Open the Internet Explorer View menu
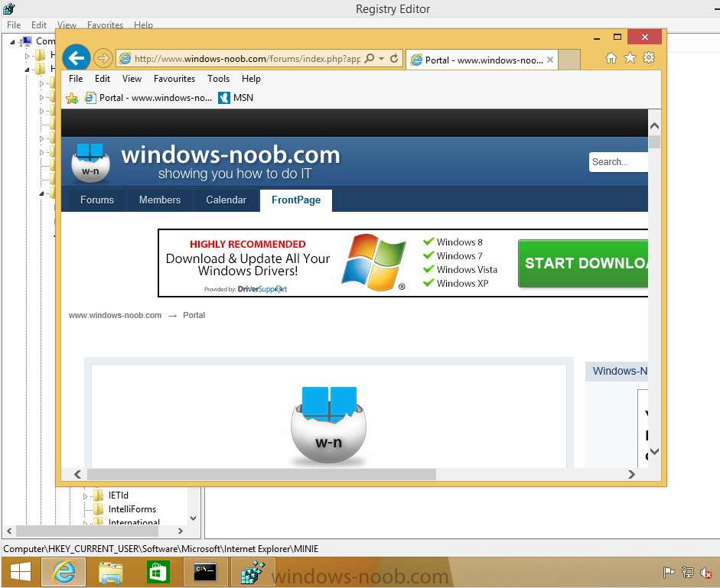This screenshot has width=720, height=588. click(x=132, y=79)
